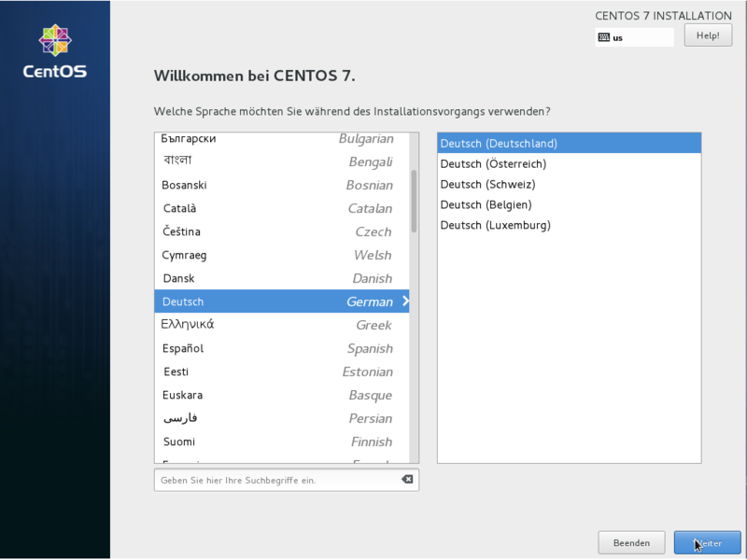747x560 pixels.
Task: Continue with the Weiter button
Action: coord(708,543)
